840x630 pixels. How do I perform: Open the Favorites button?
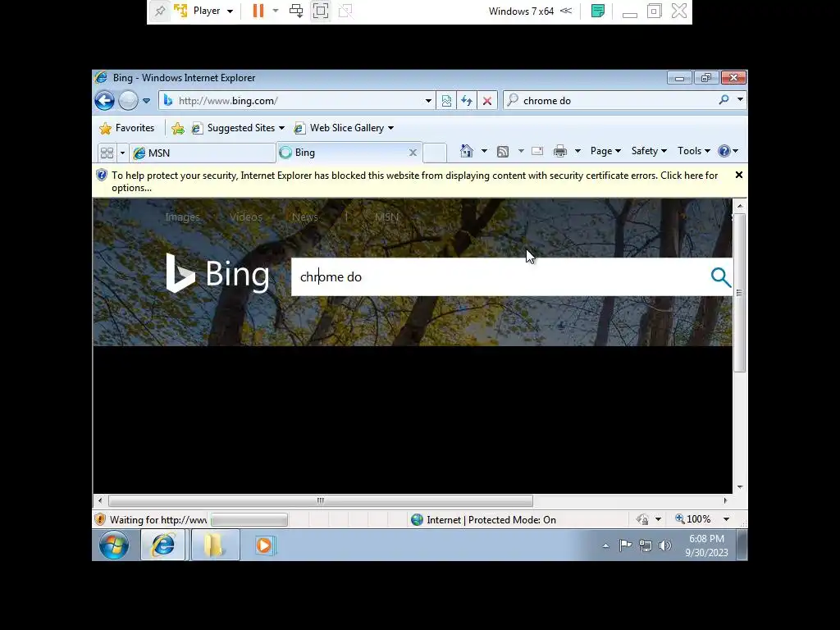127,128
